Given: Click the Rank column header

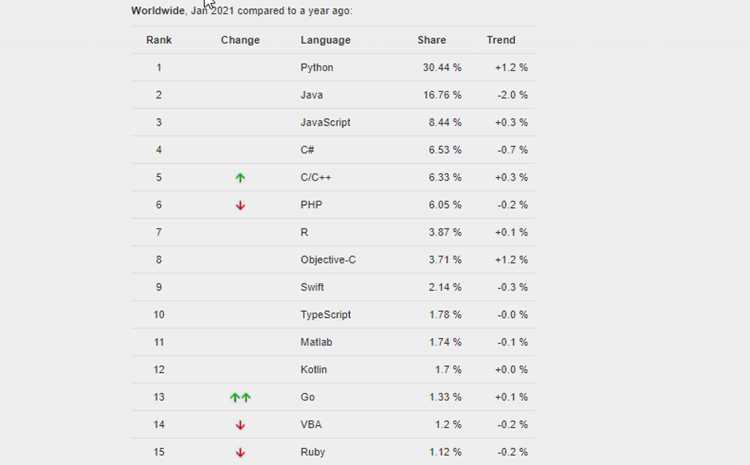Looking at the screenshot, I should coord(159,40).
